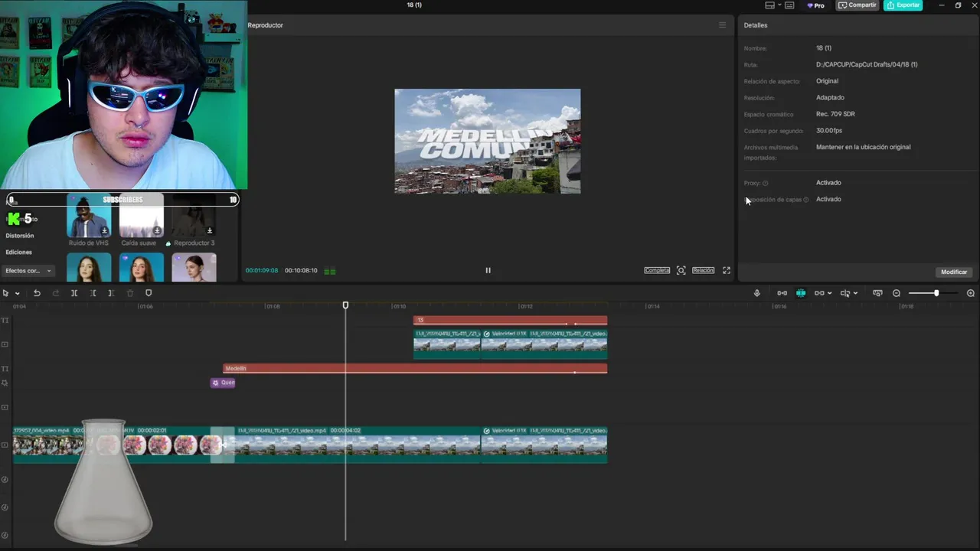Click the Exportar button
This screenshot has height=551, width=980.
point(903,5)
